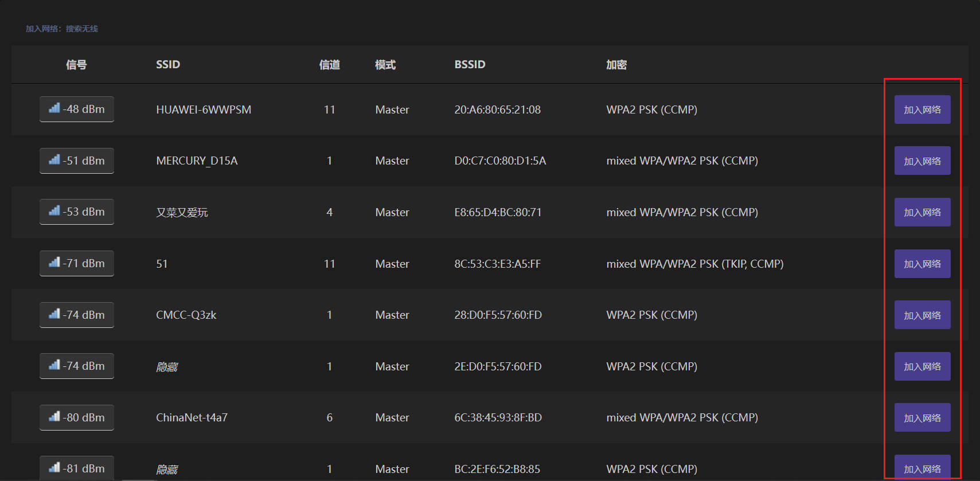This screenshot has width=980, height=481.
Task: Click the SSID column header
Action: (168, 65)
